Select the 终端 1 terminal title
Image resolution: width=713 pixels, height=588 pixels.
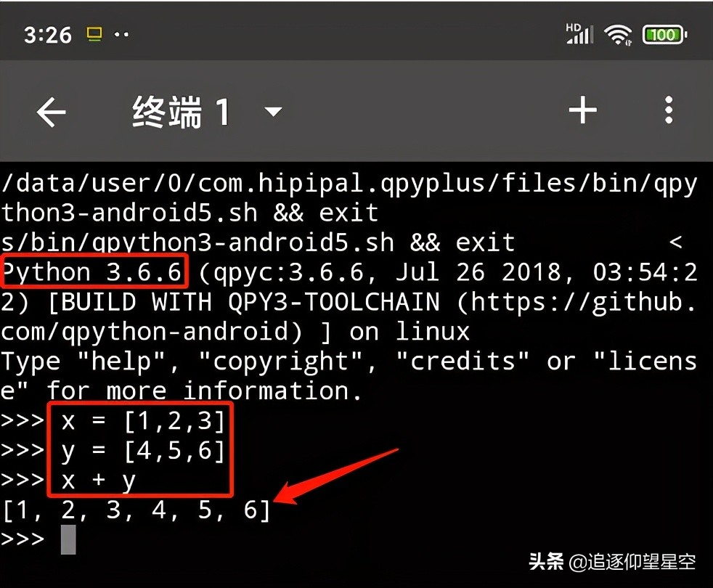pos(181,111)
